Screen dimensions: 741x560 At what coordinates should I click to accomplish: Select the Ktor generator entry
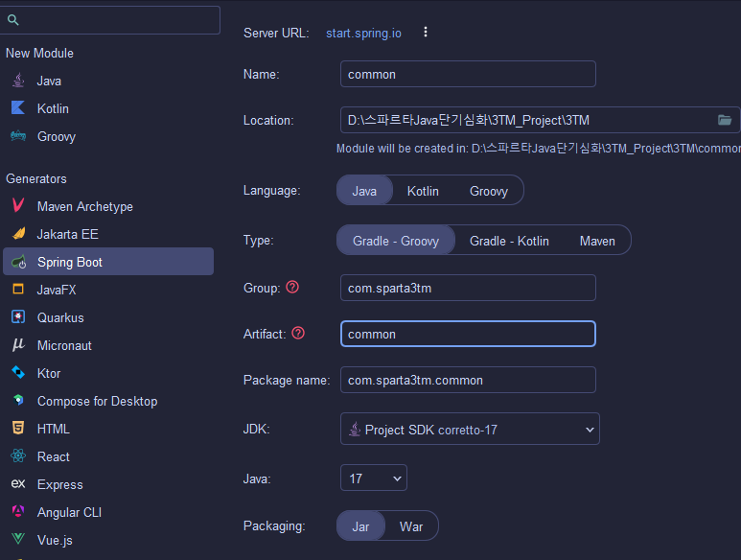click(x=107, y=373)
